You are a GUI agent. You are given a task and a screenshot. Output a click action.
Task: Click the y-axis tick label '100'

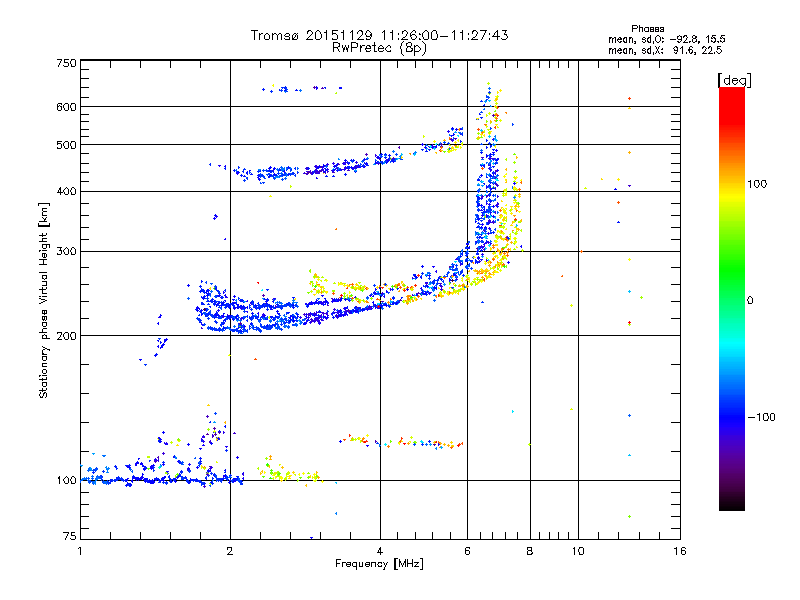[x=67, y=480]
